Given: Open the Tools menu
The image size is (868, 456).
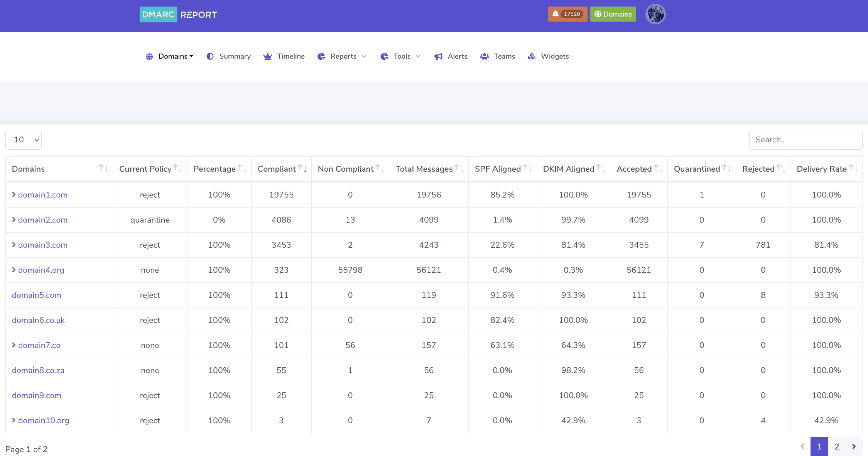Looking at the screenshot, I should coord(402,56).
